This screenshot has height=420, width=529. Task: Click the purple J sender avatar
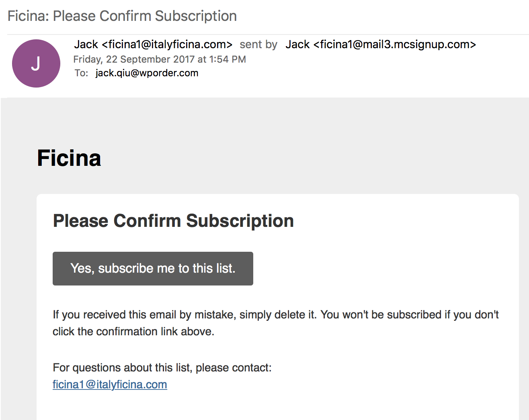click(36, 63)
